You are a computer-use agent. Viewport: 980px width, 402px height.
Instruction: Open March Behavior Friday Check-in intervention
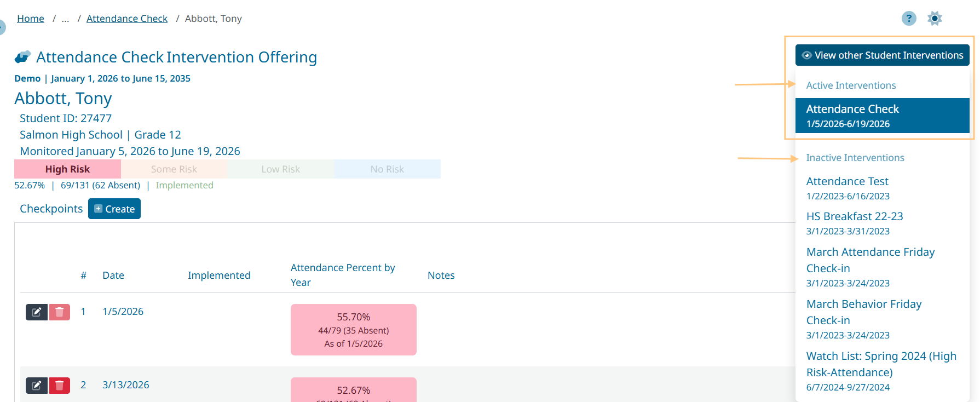click(x=863, y=318)
